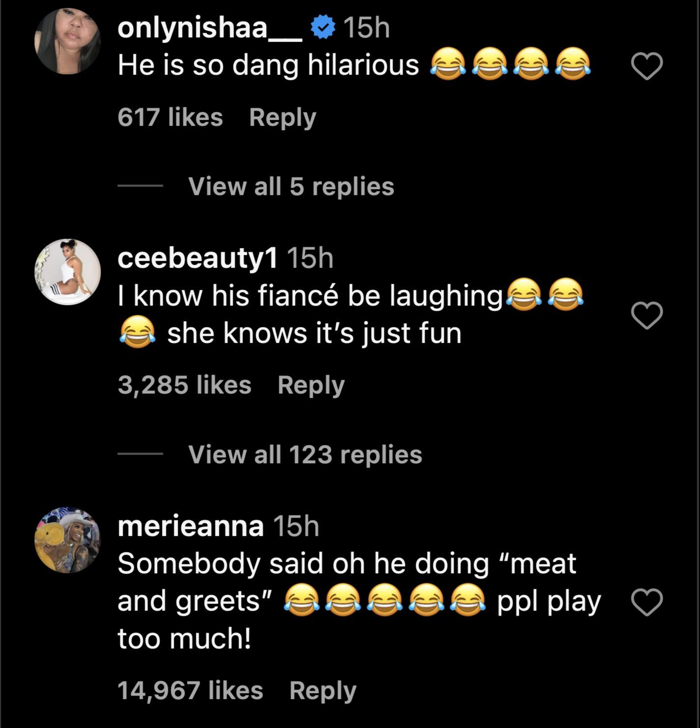Viewport: 700px width, 728px height.
Task: View the 3,285 likes list
Action: click(185, 385)
